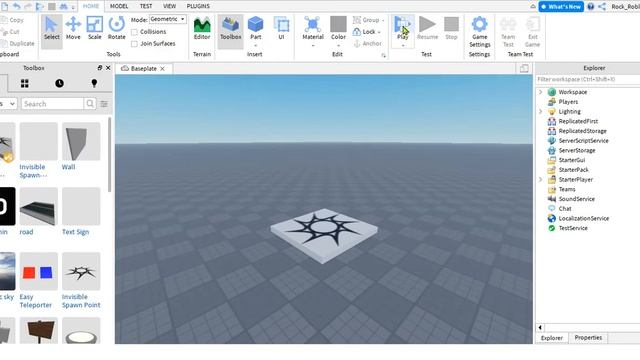This screenshot has height=360, width=640.
Task: Switch to the HOME ribbon tab
Action: [91, 6]
